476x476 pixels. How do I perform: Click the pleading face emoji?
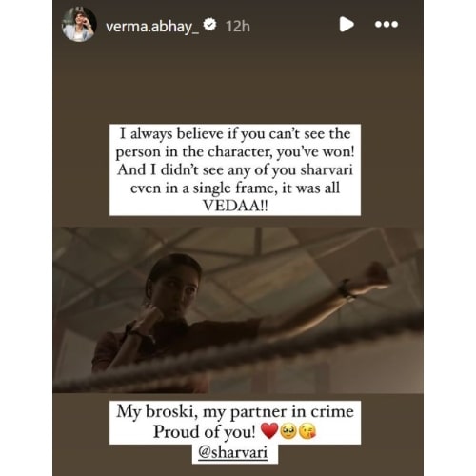coord(288,431)
